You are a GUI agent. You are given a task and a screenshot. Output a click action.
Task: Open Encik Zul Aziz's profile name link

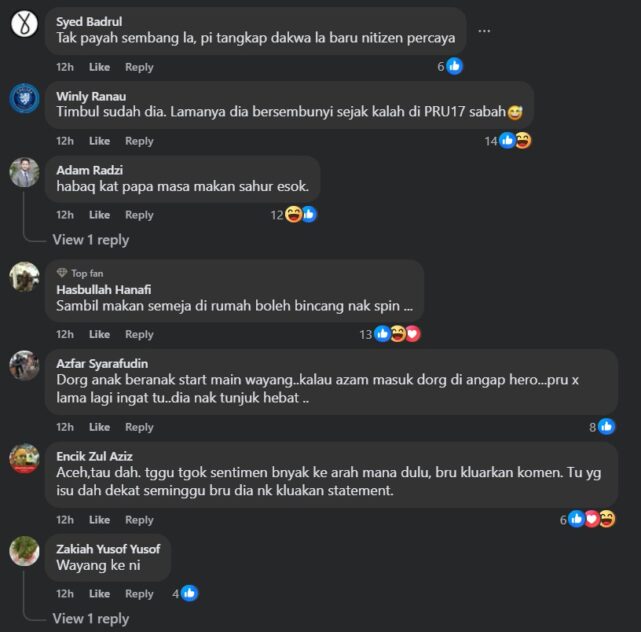coord(94,456)
